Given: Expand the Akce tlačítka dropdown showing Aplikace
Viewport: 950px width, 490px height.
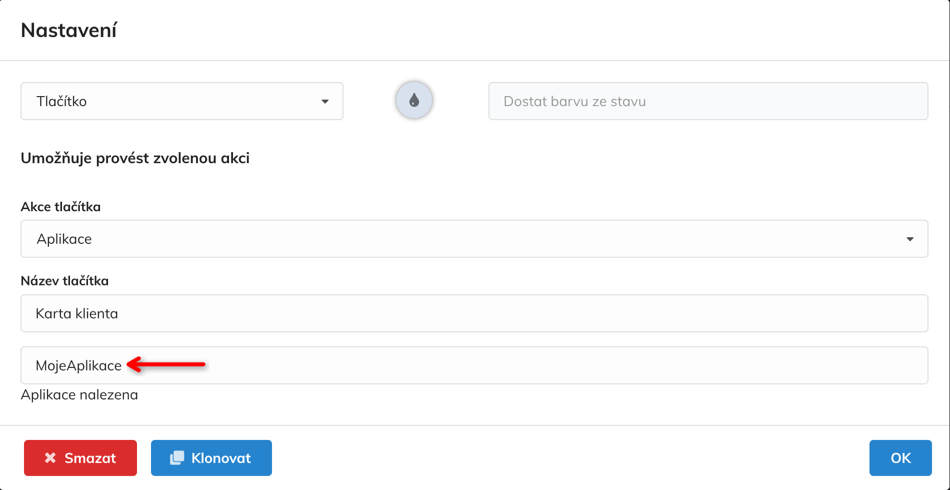Looking at the screenshot, I should point(474,239).
